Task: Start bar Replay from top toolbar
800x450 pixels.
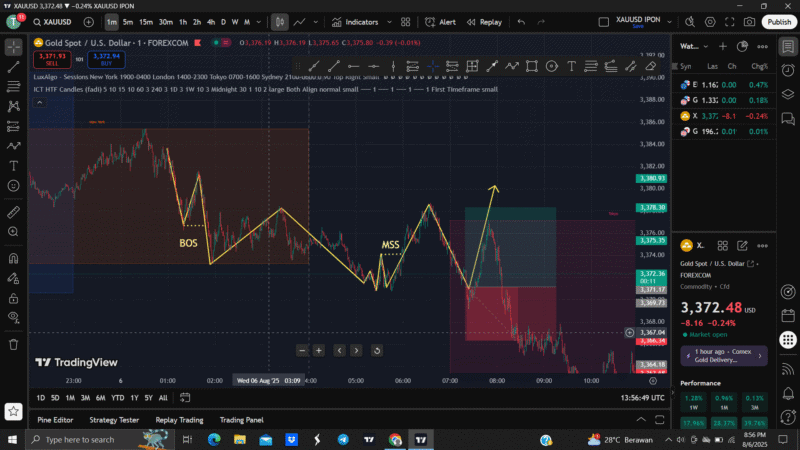Action: [484, 22]
